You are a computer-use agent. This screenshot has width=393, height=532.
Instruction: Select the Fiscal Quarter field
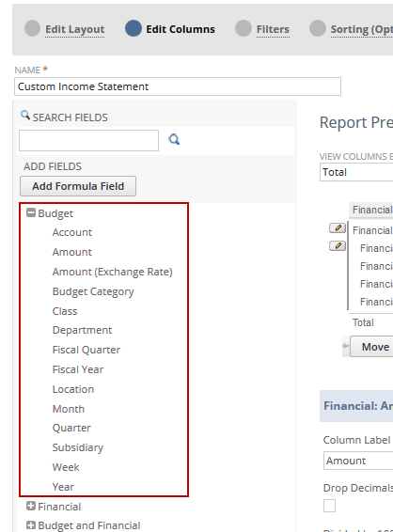click(x=86, y=350)
